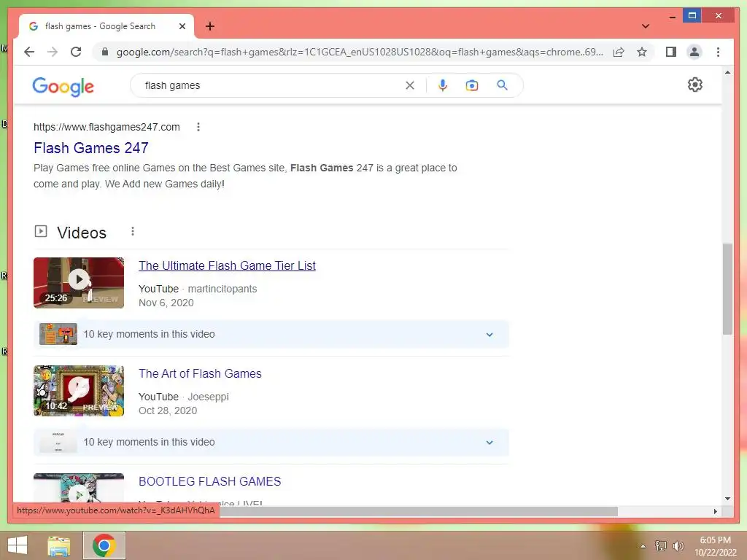This screenshot has height=560, width=747.
Task: Click the vertical scrollbar thumb
Action: (x=727, y=289)
